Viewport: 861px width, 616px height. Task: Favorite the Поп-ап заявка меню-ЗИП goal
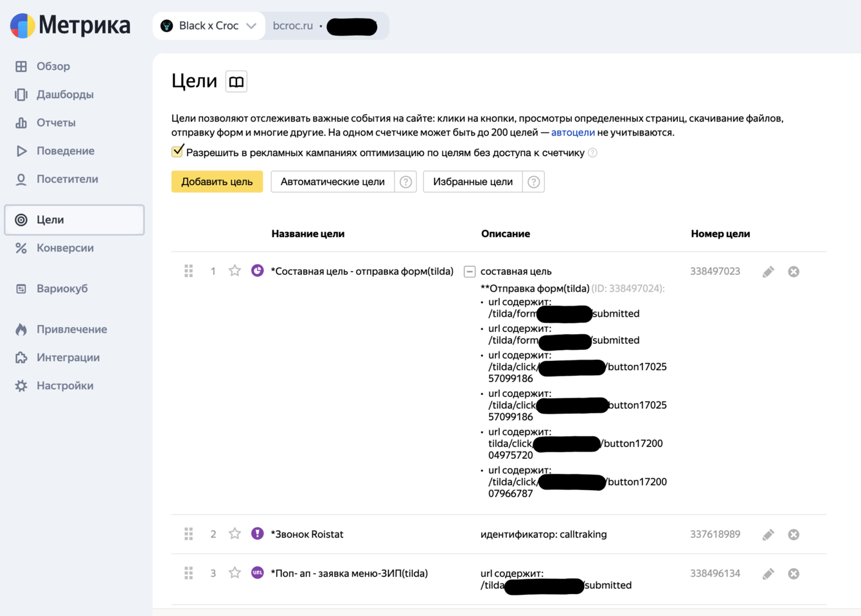click(x=235, y=573)
